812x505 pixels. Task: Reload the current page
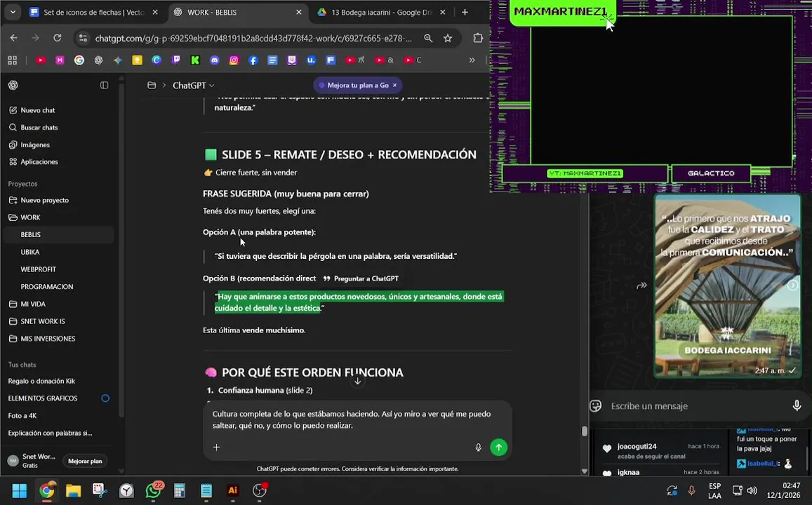click(x=58, y=38)
